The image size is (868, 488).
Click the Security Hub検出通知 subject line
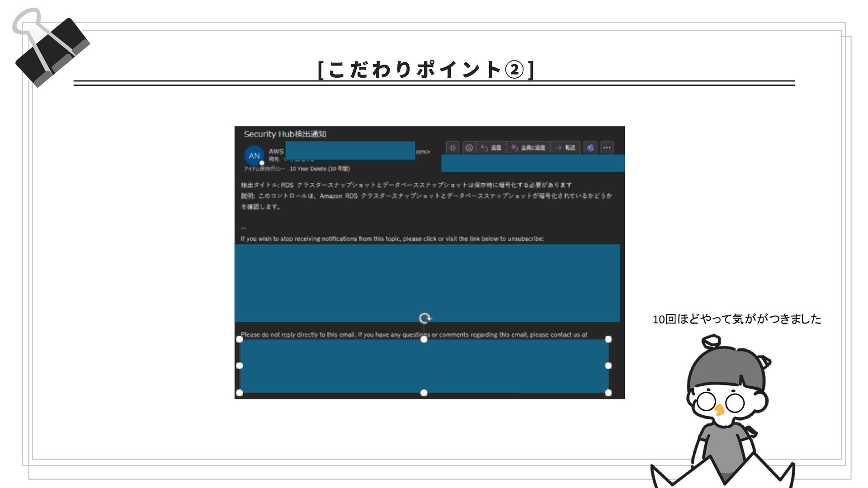click(x=285, y=134)
